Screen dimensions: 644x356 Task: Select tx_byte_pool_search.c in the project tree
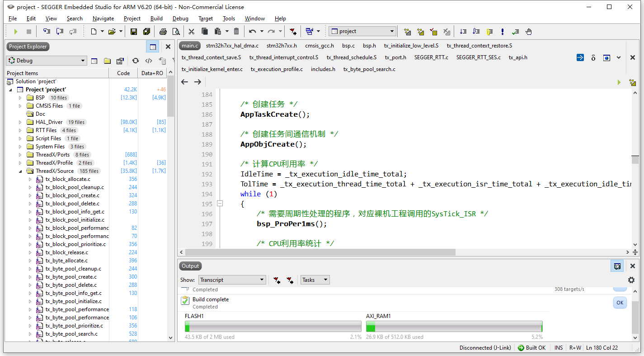tap(71, 334)
